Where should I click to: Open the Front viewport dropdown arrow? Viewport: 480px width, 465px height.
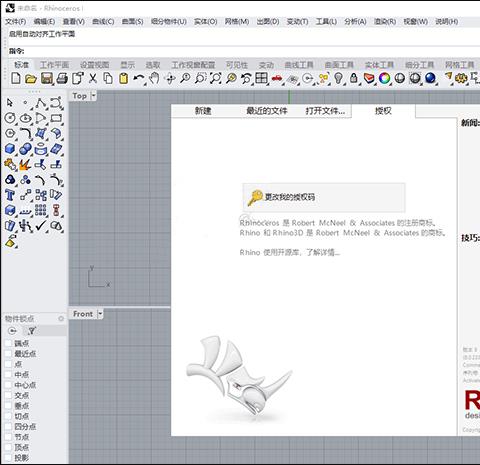point(100,314)
